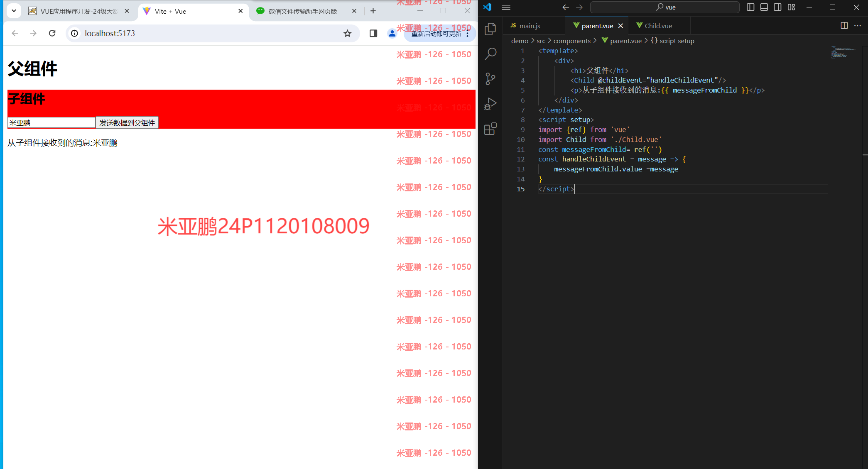The height and width of the screenshot is (469, 868).
Task: Click the 从子组件接收到的消息 paragraph
Action: click(x=62, y=143)
